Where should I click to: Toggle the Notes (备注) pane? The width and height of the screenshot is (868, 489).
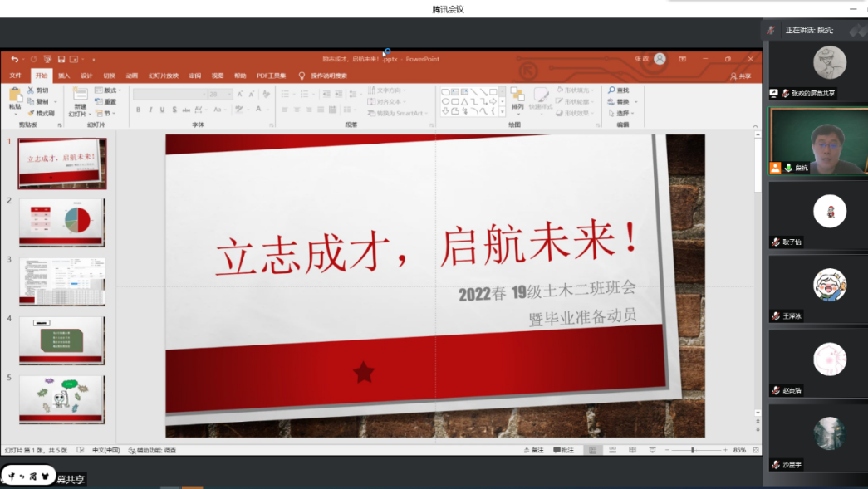click(x=533, y=450)
